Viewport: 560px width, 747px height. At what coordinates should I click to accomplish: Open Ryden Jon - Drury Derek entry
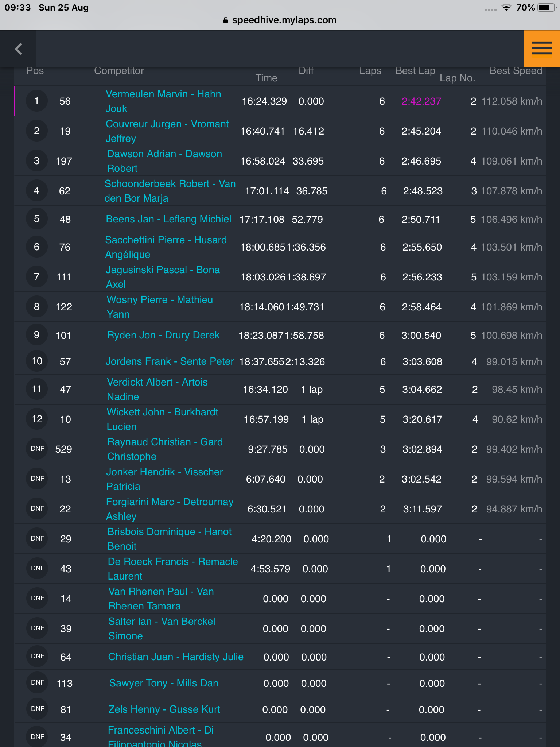tap(163, 335)
